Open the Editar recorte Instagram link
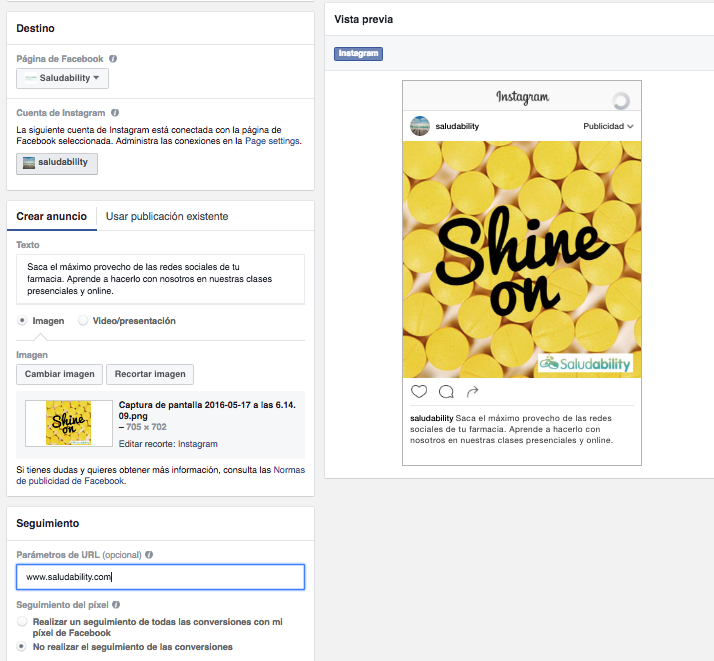 [x=198, y=444]
